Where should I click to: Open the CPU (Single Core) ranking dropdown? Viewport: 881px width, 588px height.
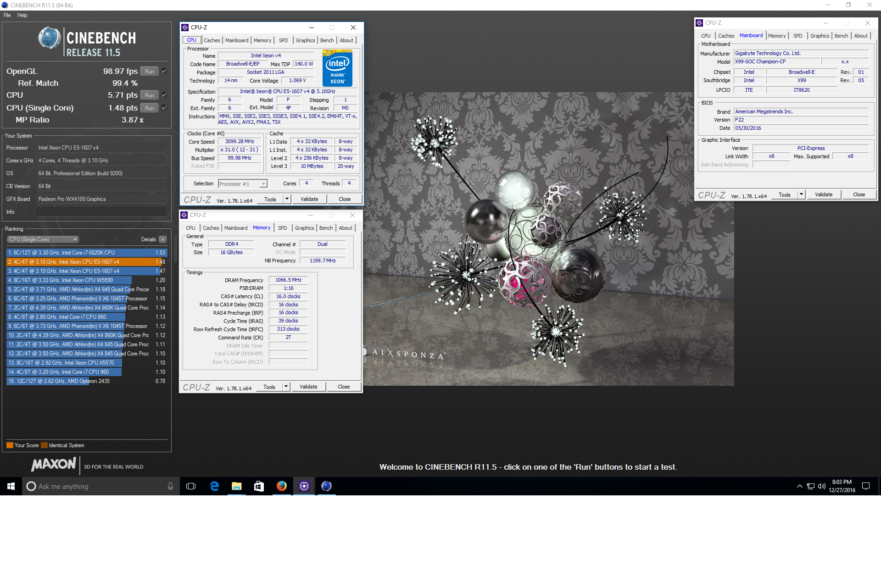tap(43, 239)
